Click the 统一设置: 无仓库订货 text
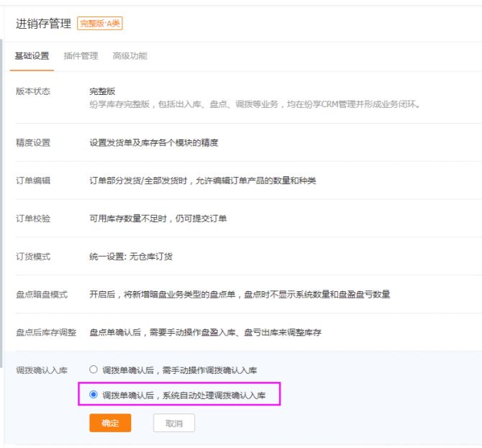This screenshot has height=448, width=482. pyautogui.click(x=130, y=257)
